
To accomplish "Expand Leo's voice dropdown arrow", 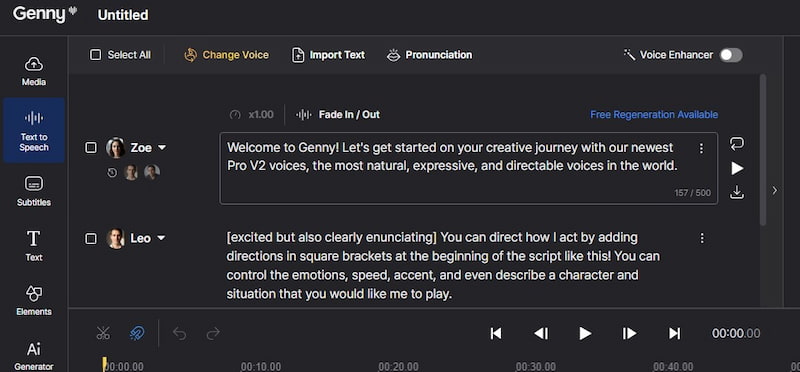I will (x=161, y=238).
